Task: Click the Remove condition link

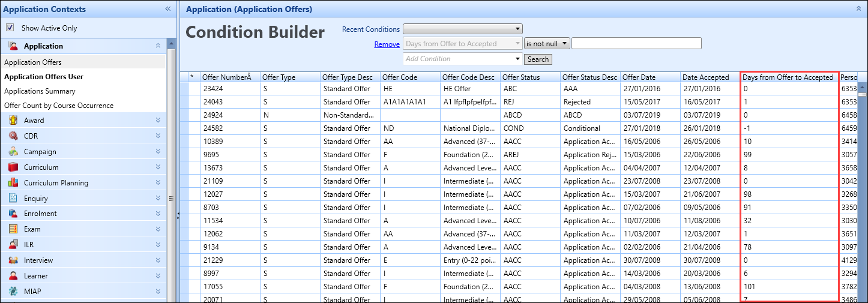Action: click(x=387, y=44)
